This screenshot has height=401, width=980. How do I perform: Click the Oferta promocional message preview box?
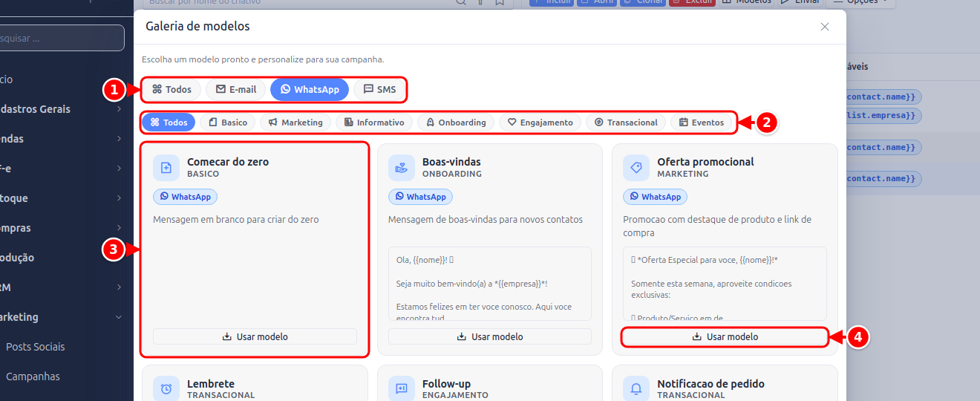(x=725, y=284)
